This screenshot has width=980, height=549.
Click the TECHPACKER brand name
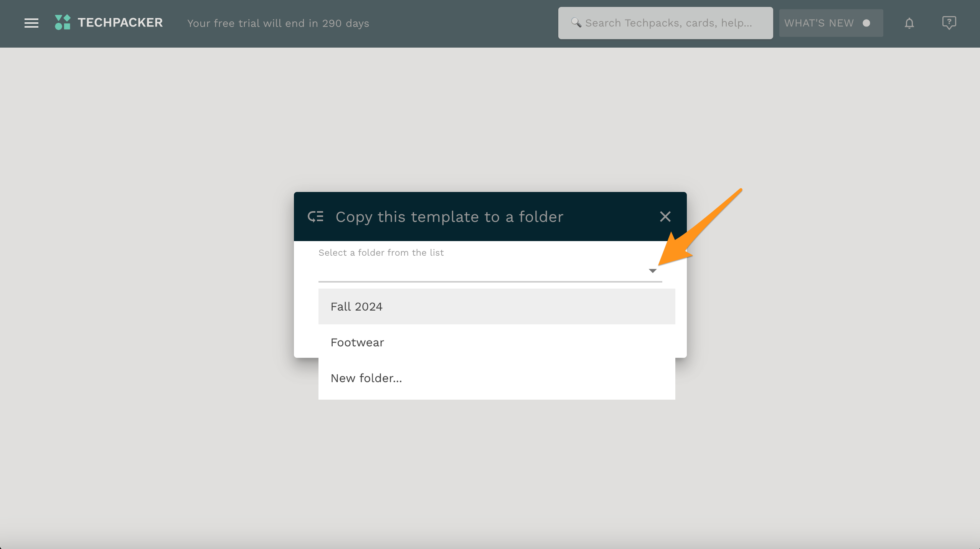(x=120, y=23)
